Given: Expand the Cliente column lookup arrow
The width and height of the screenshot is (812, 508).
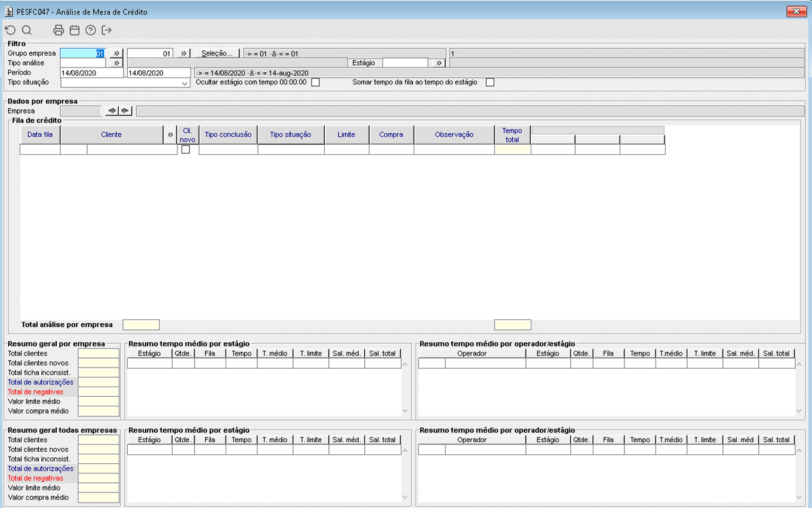Looking at the screenshot, I should click(171, 134).
